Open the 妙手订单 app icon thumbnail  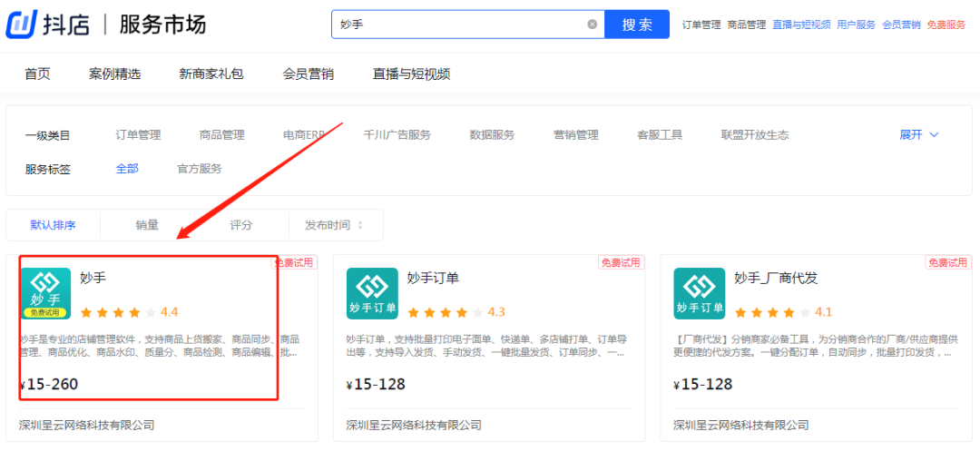coord(373,294)
